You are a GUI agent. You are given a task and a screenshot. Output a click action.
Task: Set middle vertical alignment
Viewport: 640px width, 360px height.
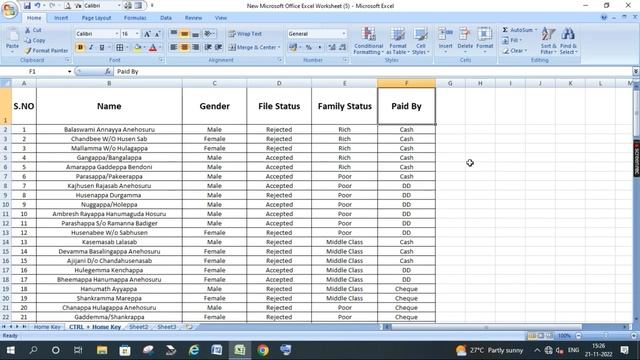[184, 34]
